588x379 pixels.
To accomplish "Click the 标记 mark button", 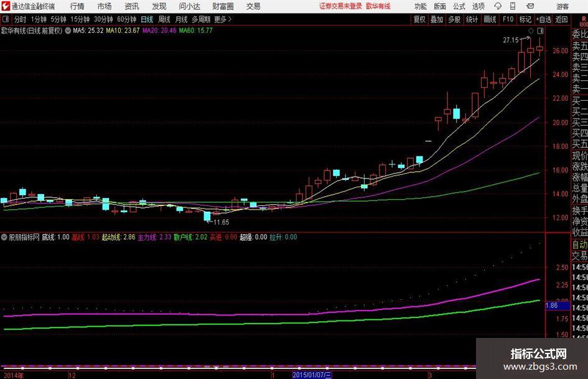I will (525, 19).
